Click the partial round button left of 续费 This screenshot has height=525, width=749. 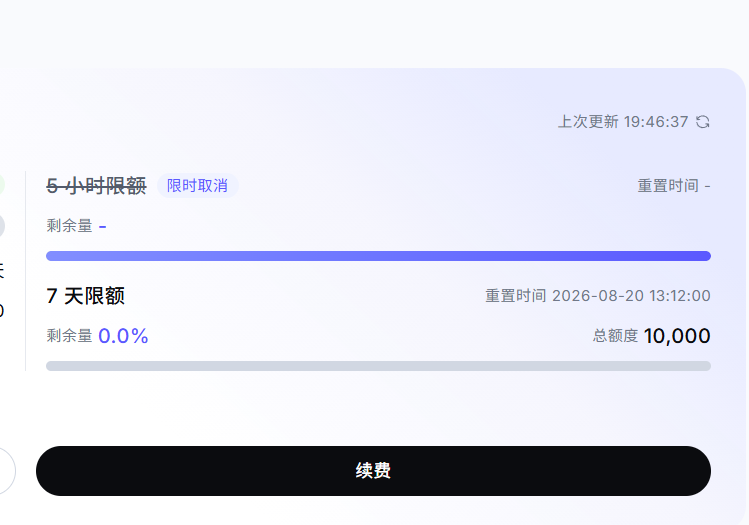[x=7, y=471]
